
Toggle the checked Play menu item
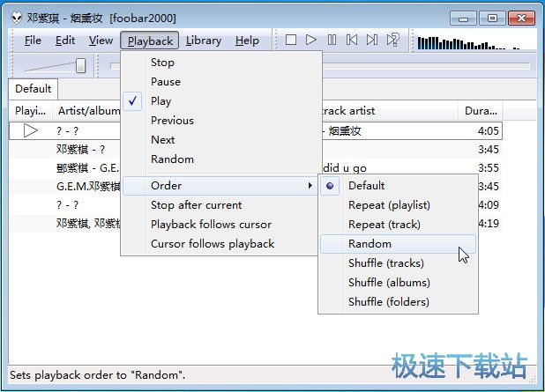[x=220, y=101]
